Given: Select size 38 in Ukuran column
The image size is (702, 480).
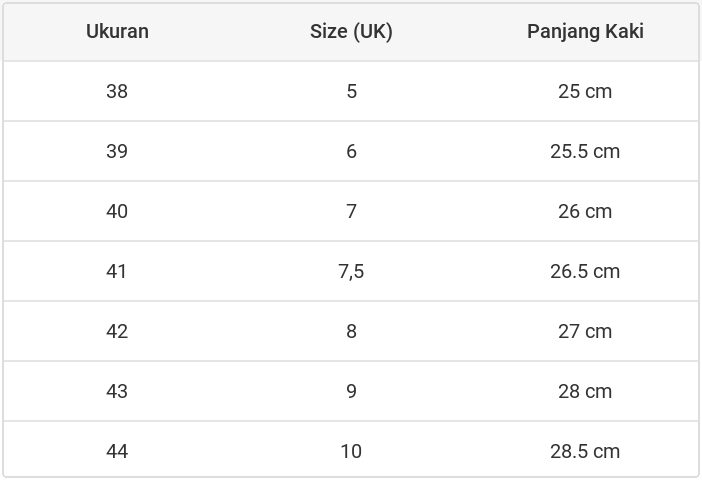Looking at the screenshot, I should [x=117, y=91].
